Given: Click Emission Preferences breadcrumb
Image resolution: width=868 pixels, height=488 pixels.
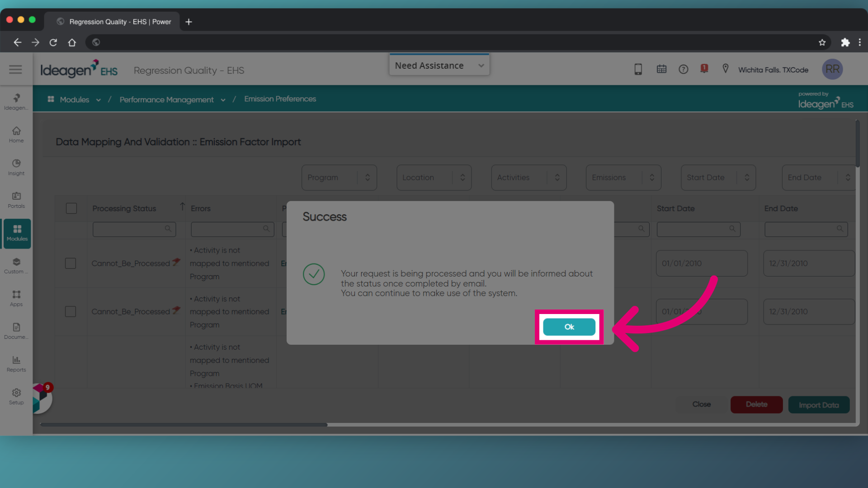Looking at the screenshot, I should click(x=280, y=99).
